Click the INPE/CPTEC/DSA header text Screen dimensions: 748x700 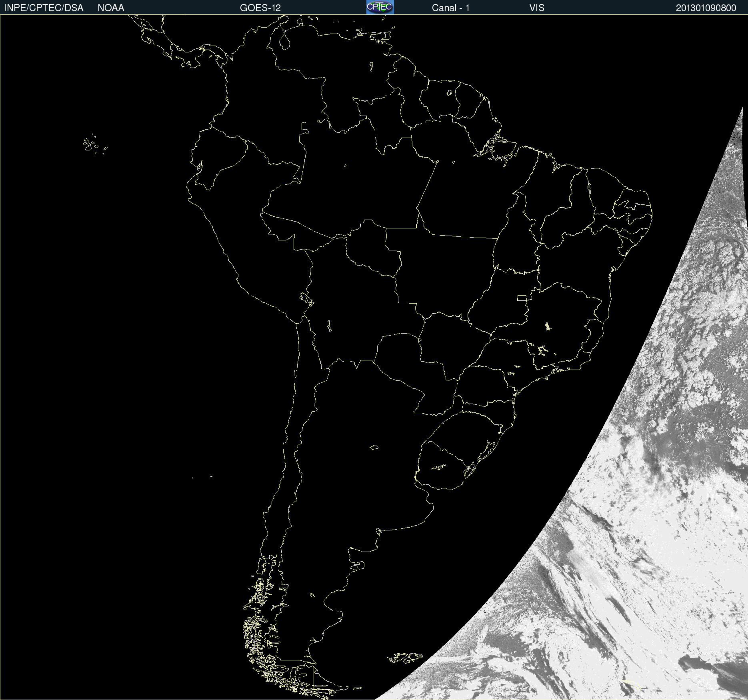pos(44,8)
